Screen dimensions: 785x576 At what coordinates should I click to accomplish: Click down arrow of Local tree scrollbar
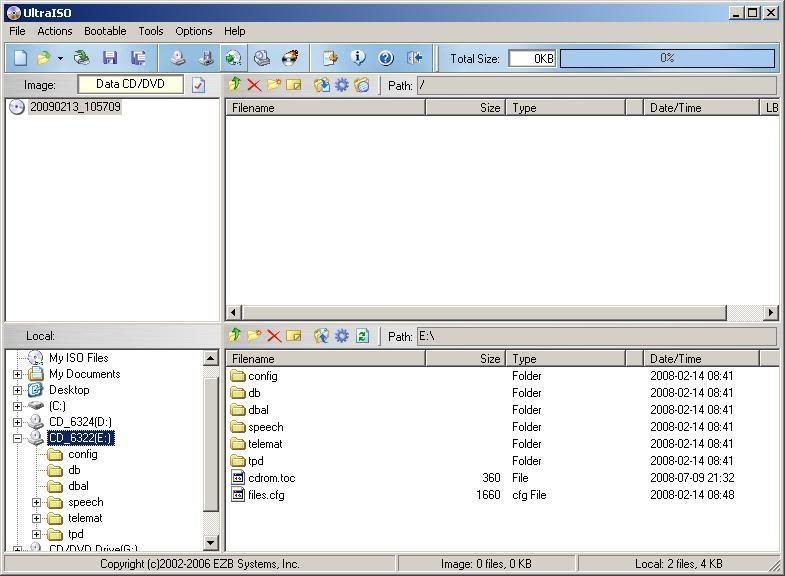pyautogui.click(x=211, y=542)
